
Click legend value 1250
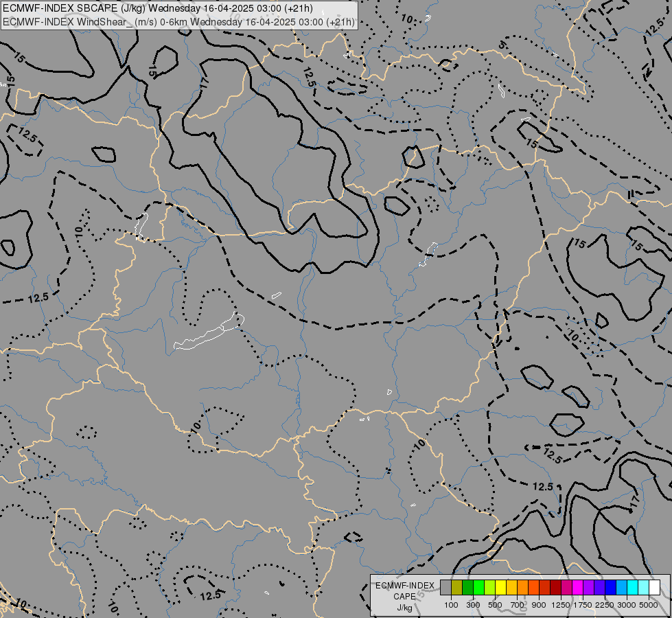pyautogui.click(x=561, y=605)
